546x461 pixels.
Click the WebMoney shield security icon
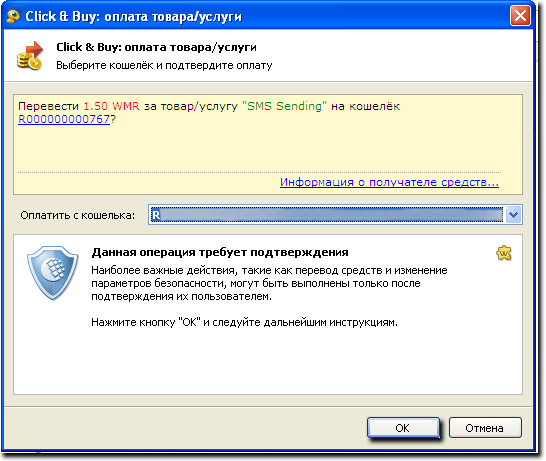click(53, 273)
